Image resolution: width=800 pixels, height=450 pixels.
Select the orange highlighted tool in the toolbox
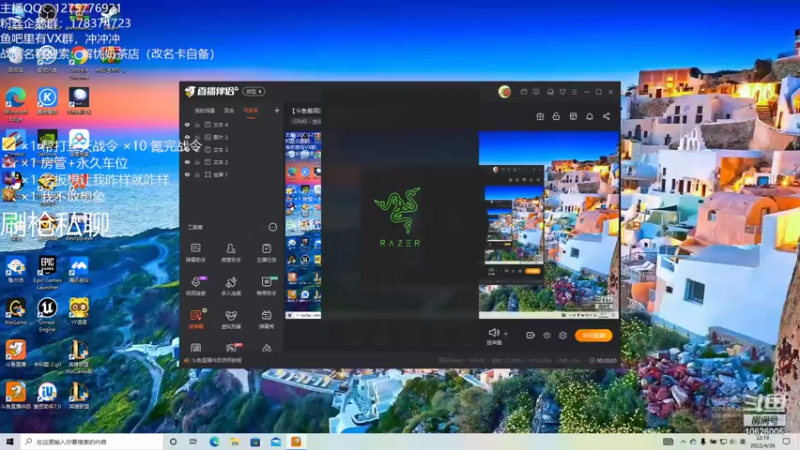tap(196, 319)
